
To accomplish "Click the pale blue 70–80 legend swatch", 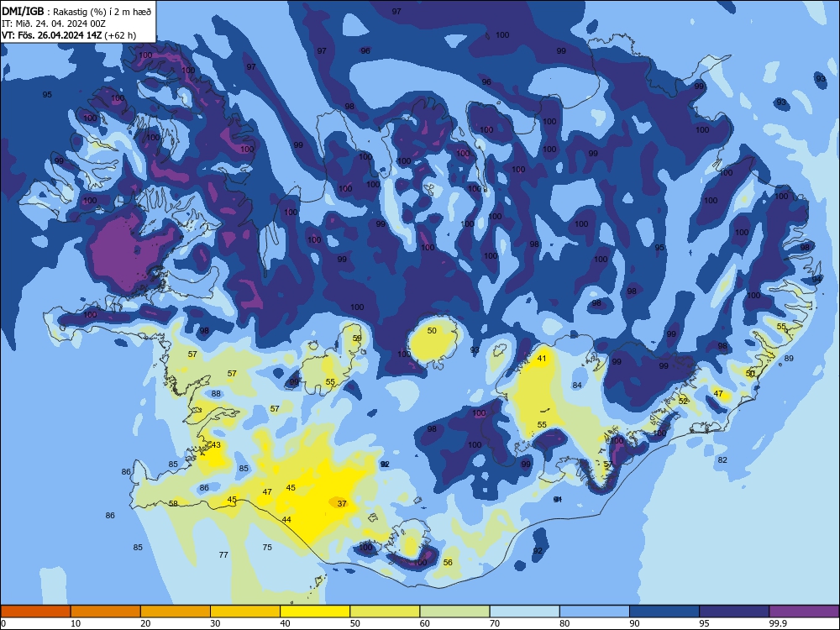I will [x=525, y=612].
